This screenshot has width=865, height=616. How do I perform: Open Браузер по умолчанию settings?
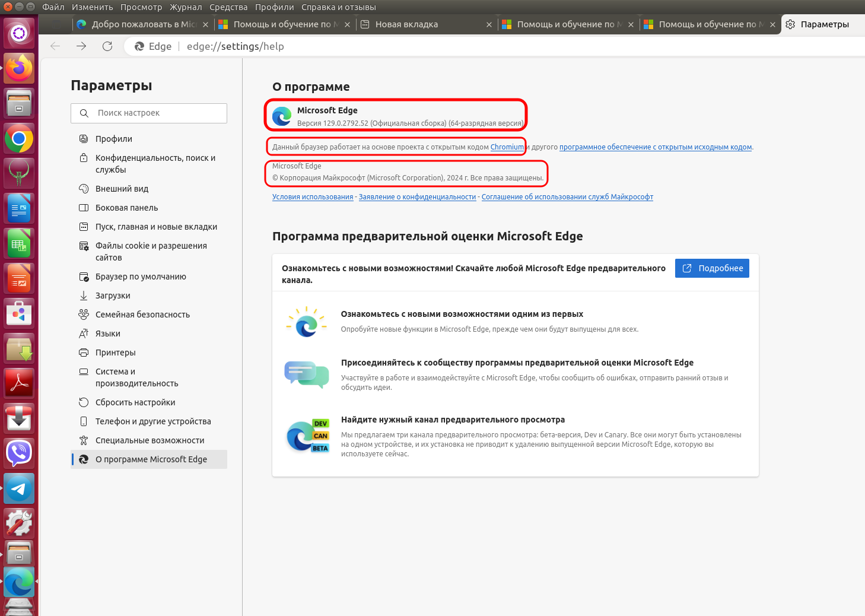point(149,277)
